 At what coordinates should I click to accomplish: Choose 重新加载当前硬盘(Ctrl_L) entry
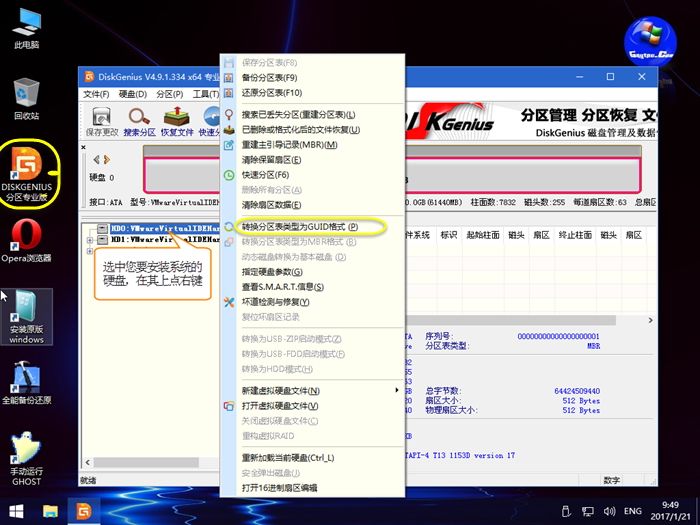(x=312, y=458)
